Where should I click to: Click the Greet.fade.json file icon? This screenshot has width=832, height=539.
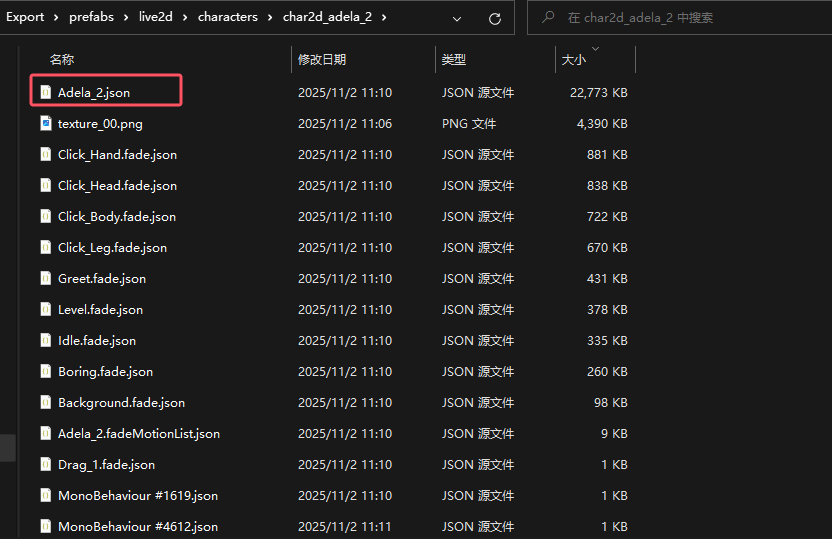46,279
